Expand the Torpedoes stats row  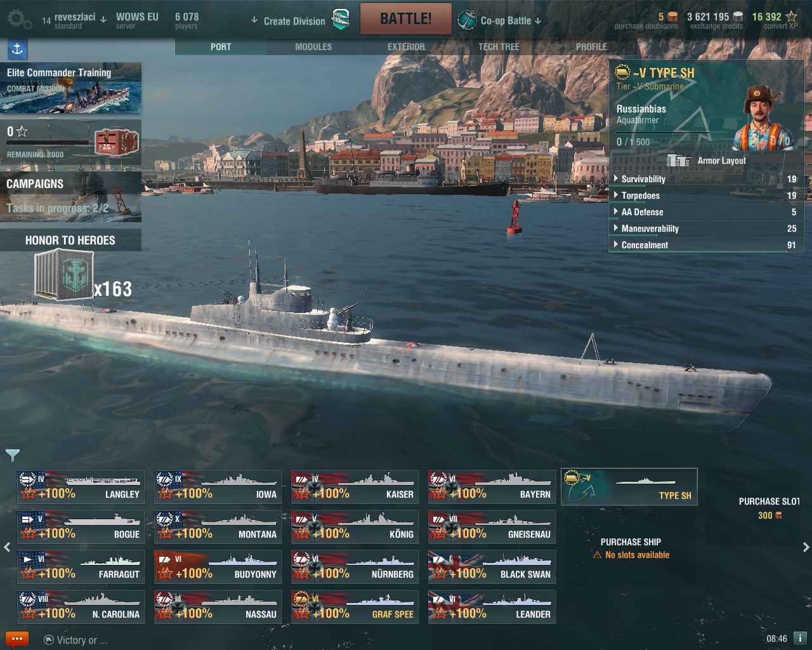(705, 196)
